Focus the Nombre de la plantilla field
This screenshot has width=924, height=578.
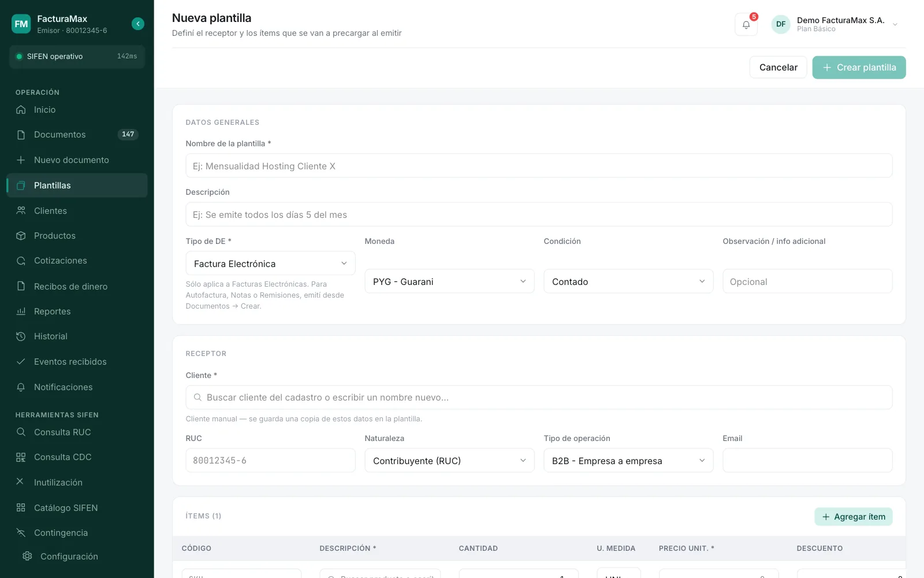point(539,166)
